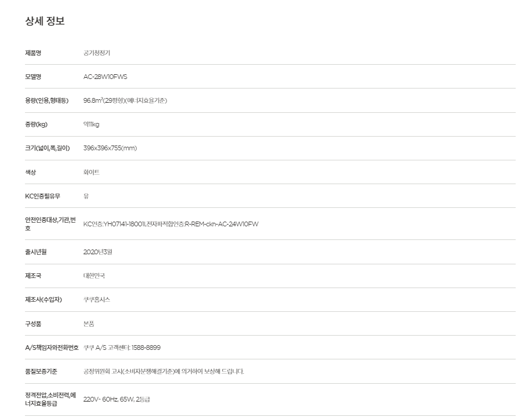Click the 공기청정기 product name value
The height and width of the screenshot is (420, 524).
97,53
